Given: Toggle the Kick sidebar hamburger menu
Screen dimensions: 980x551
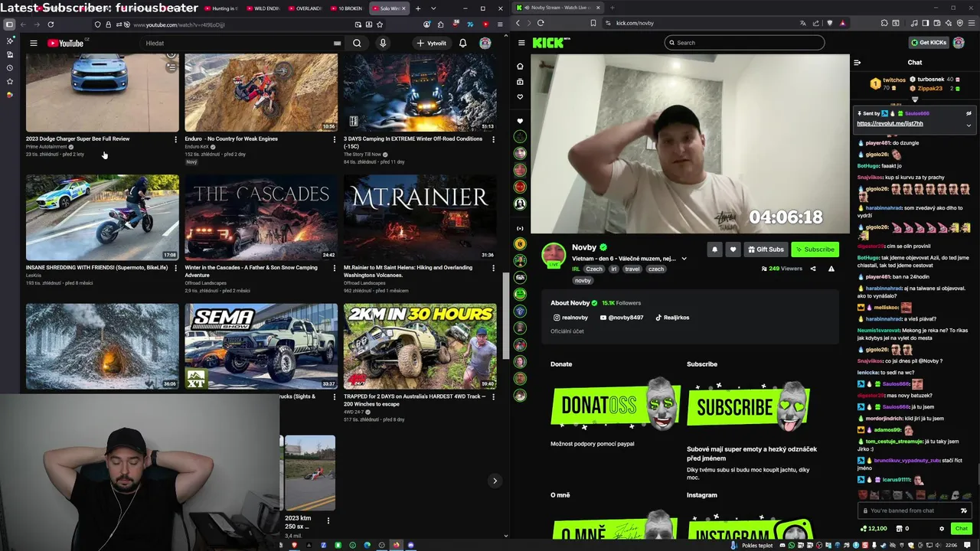Looking at the screenshot, I should pos(520,43).
